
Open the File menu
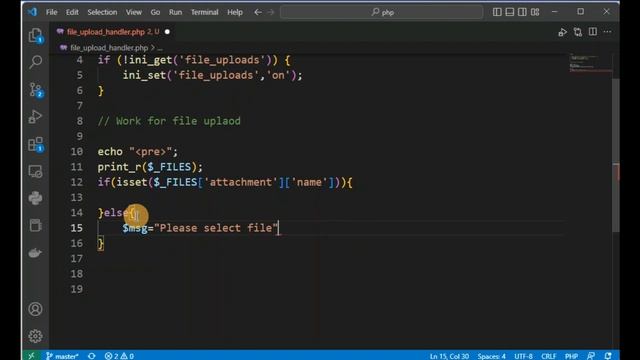tap(51, 12)
